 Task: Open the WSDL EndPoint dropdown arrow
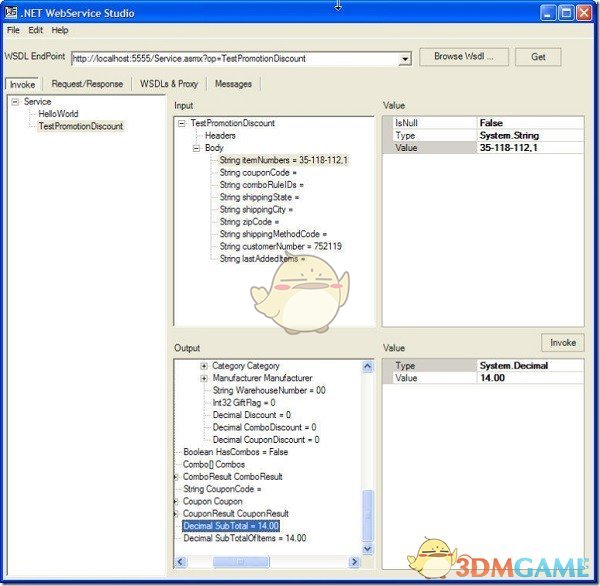click(405, 59)
